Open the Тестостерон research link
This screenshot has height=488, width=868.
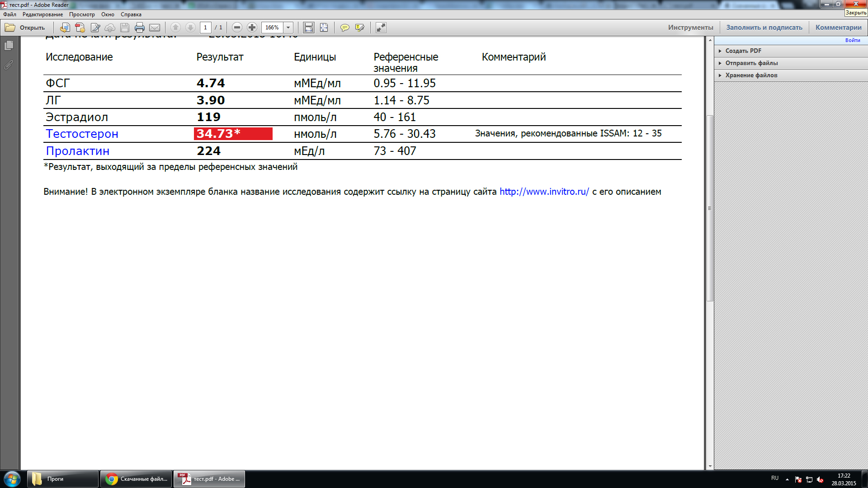coord(82,134)
